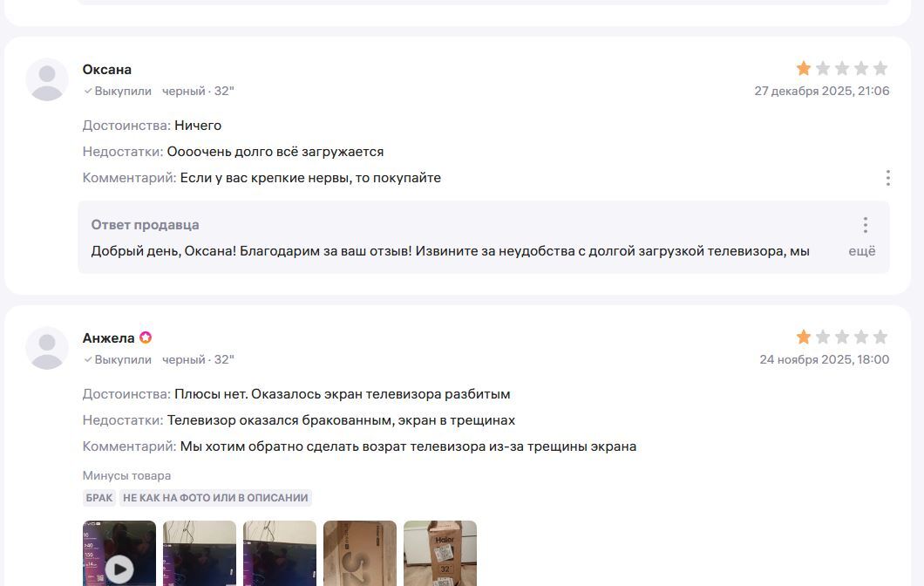Click the pink badge next to Анжела
The image size is (924, 586).
[x=146, y=337]
